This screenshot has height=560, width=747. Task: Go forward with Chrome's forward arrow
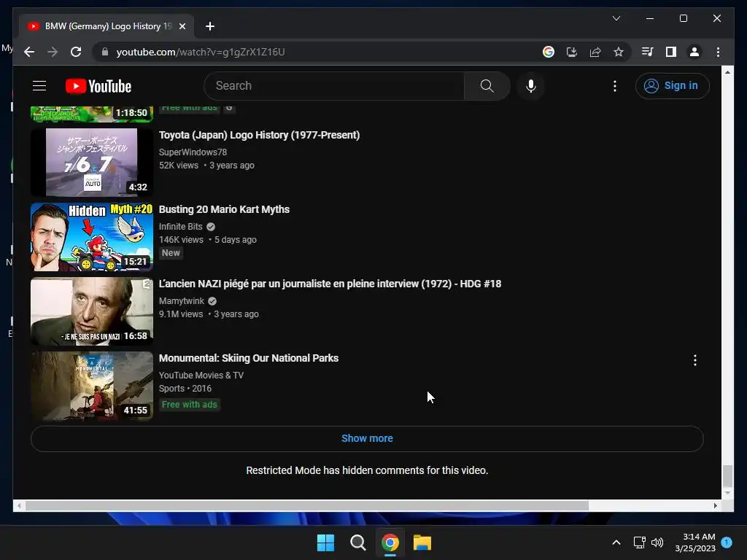tap(53, 52)
